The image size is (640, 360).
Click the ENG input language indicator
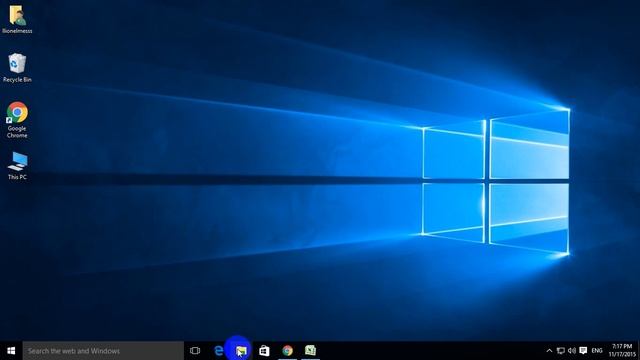(597, 351)
